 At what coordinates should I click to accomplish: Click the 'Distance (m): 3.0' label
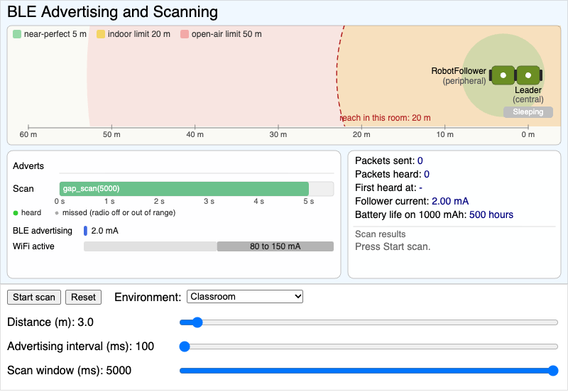(x=50, y=322)
